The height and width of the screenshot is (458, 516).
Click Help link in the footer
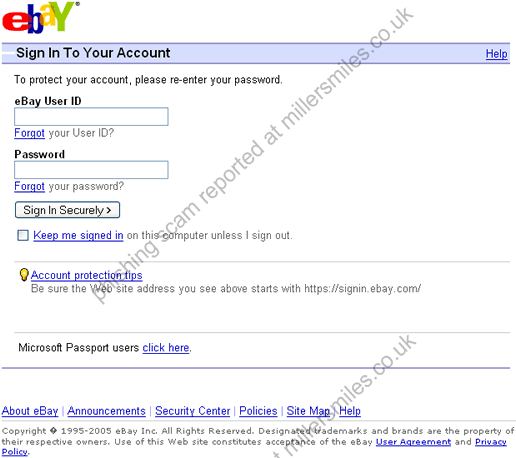(x=350, y=411)
